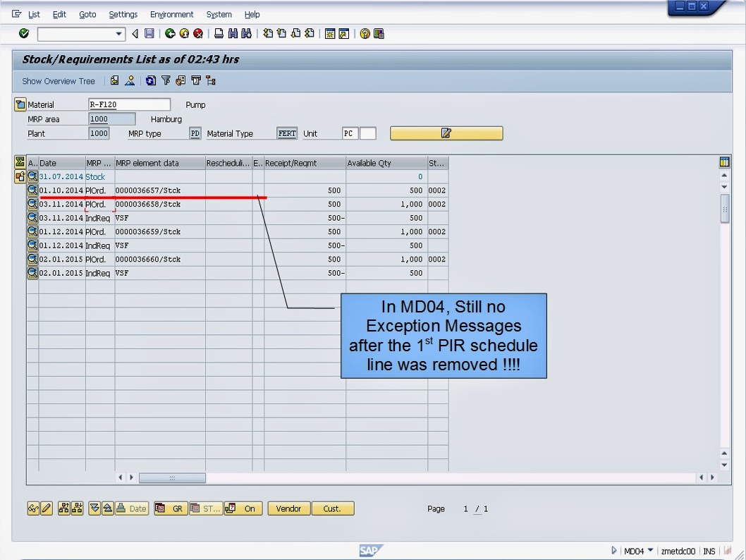Click the GR button
This screenshot has height=560, width=746.
point(171,509)
